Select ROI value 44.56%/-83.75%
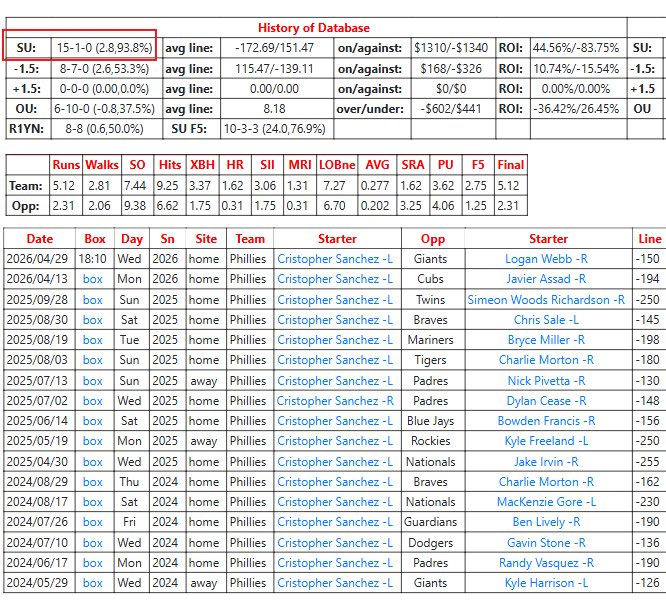Viewport: 666px width, 601px height. pos(576,48)
